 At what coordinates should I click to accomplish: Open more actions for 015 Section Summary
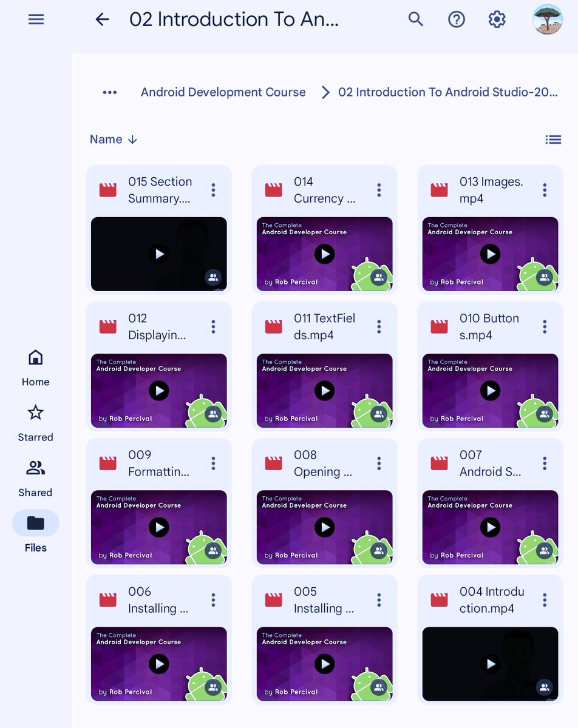(x=213, y=190)
